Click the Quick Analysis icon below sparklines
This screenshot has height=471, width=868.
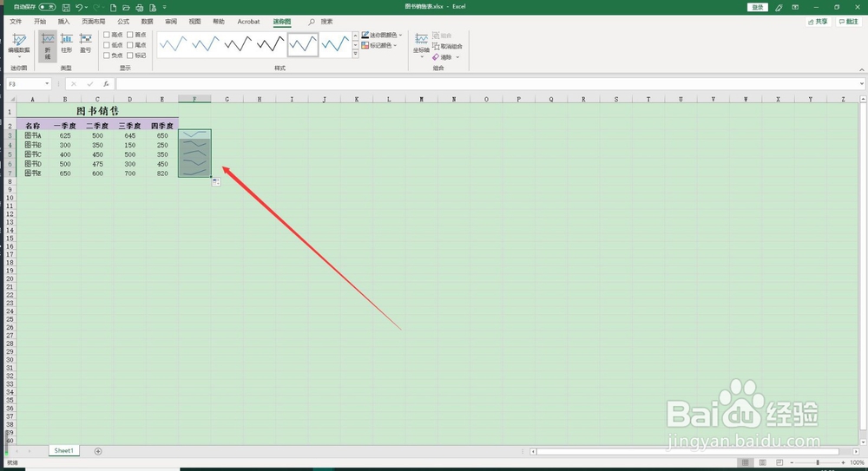[216, 182]
